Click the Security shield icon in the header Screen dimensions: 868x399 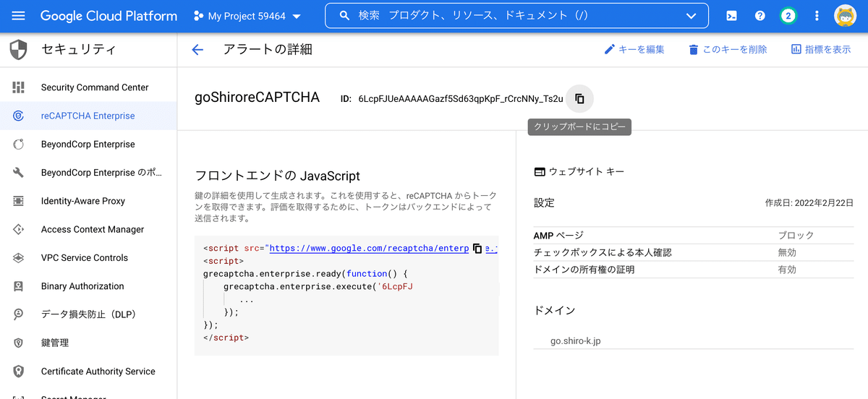pos(18,50)
